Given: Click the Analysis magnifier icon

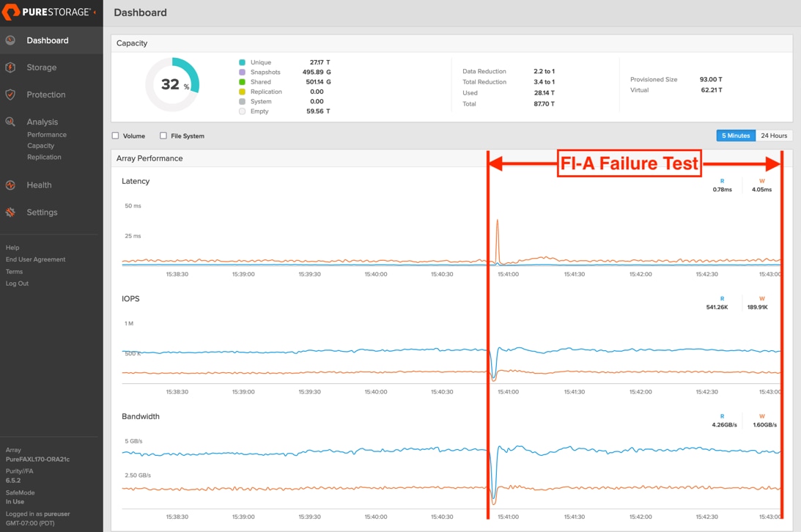Looking at the screenshot, I should point(10,122).
